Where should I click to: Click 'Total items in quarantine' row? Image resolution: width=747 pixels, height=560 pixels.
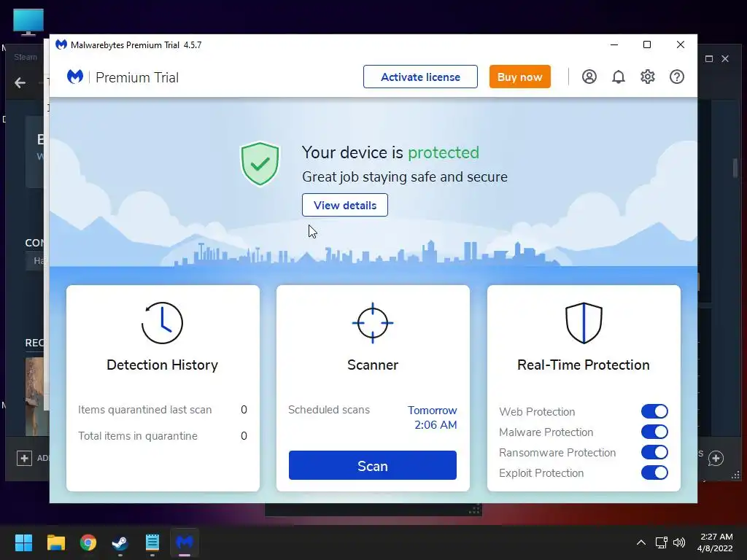tap(163, 436)
